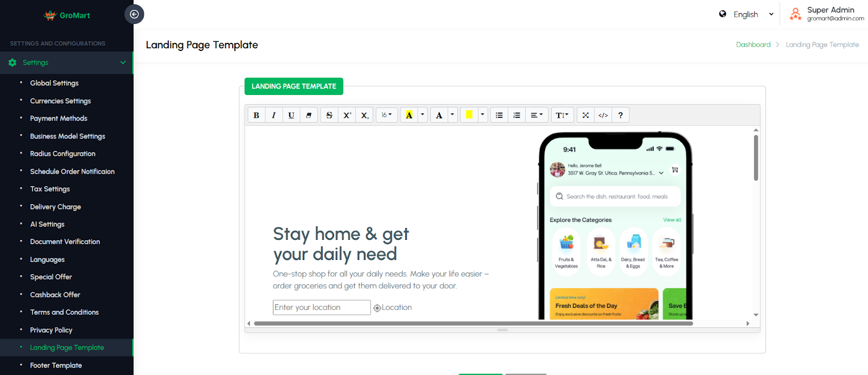Image resolution: width=868 pixels, height=375 pixels.
Task: Toggle bold formatting in editor
Action: [256, 115]
